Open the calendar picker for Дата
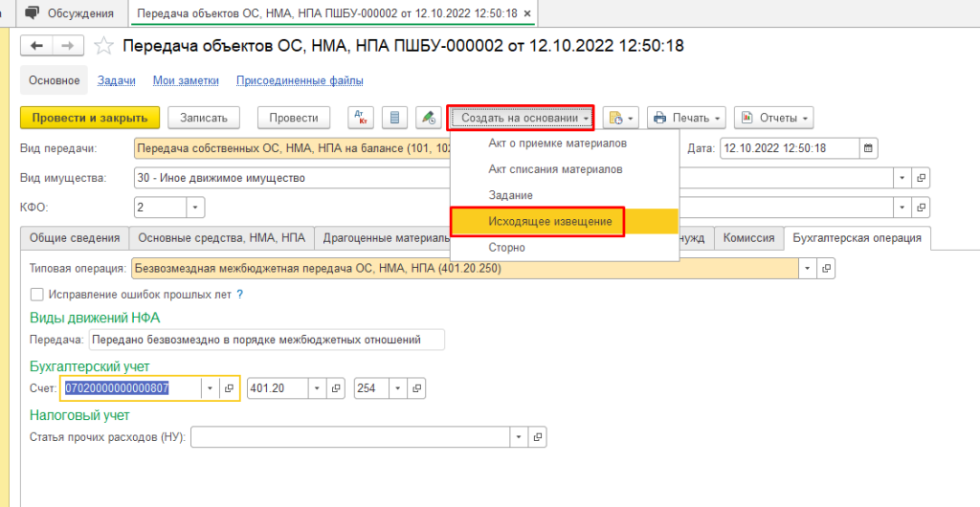Viewport: 980px width, 507px height. tap(868, 148)
